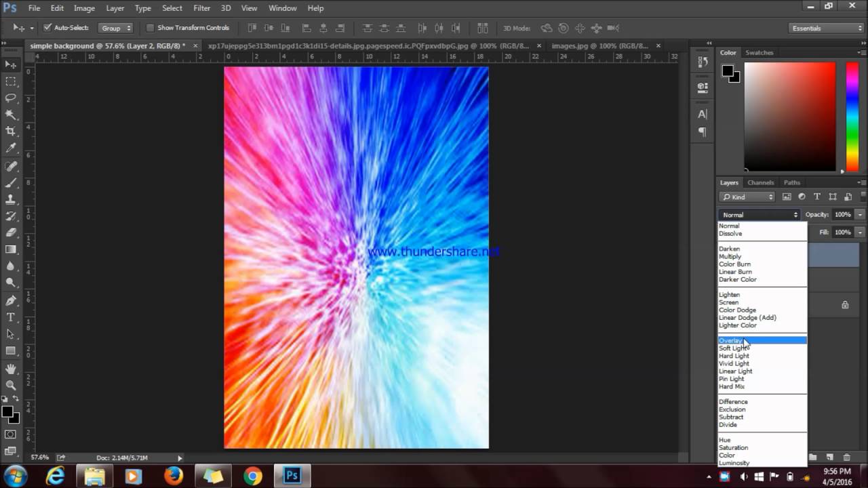
Task: Click the Normal blend mode dropdown
Action: (x=760, y=215)
